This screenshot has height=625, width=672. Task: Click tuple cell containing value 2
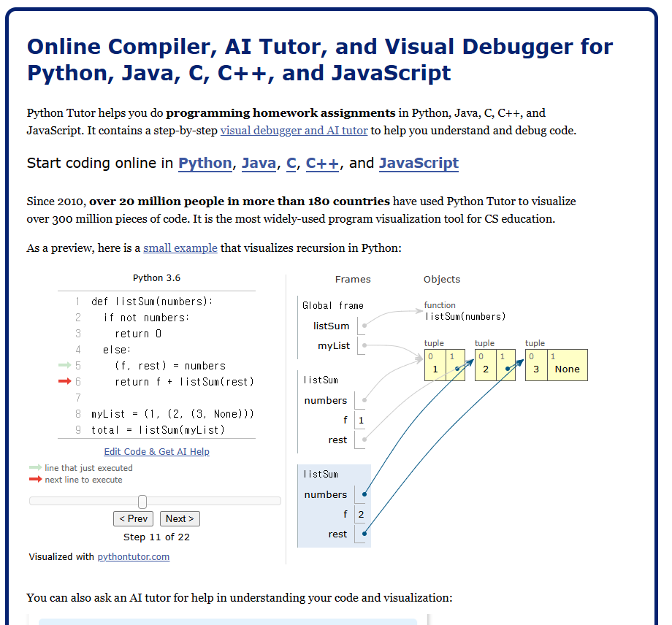pyautogui.click(x=486, y=365)
